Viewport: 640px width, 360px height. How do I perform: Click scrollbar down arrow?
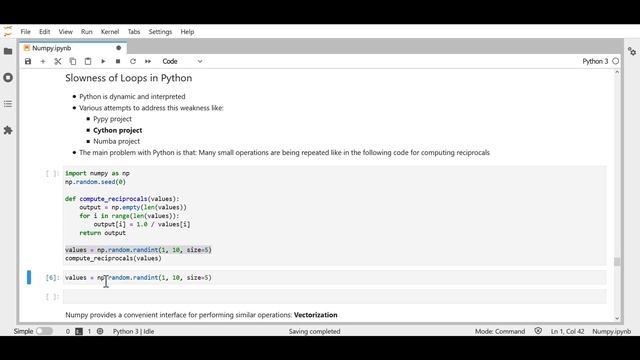tap(617, 318)
